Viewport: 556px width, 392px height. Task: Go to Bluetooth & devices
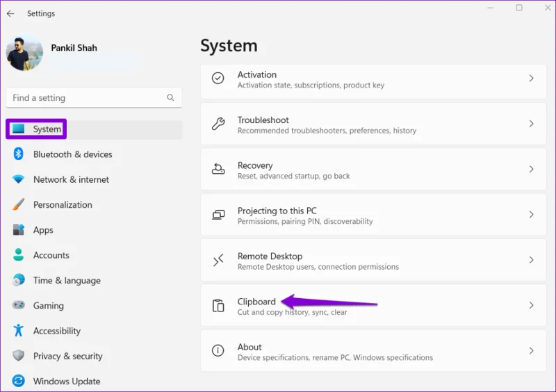click(x=94, y=154)
